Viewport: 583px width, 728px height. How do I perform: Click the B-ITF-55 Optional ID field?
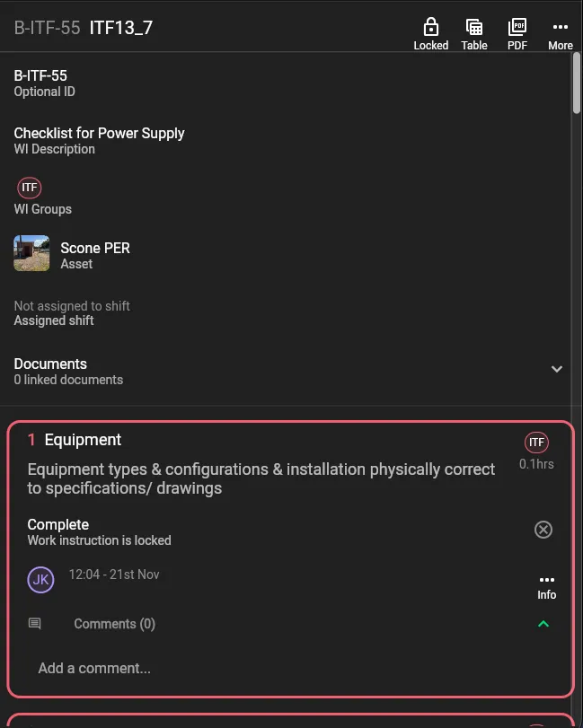click(40, 76)
